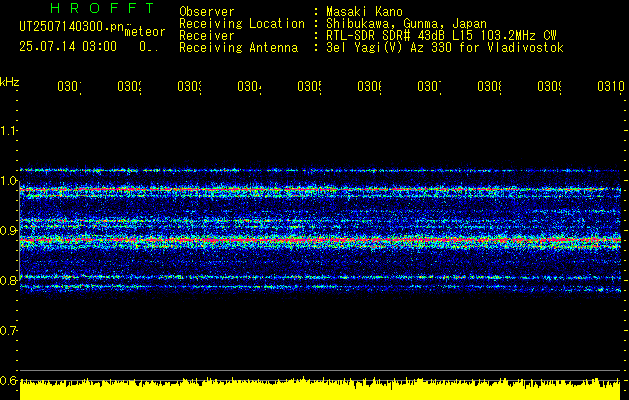Click the 0.6 frequency axis label
Screen dimensions: 629x400
point(8,380)
